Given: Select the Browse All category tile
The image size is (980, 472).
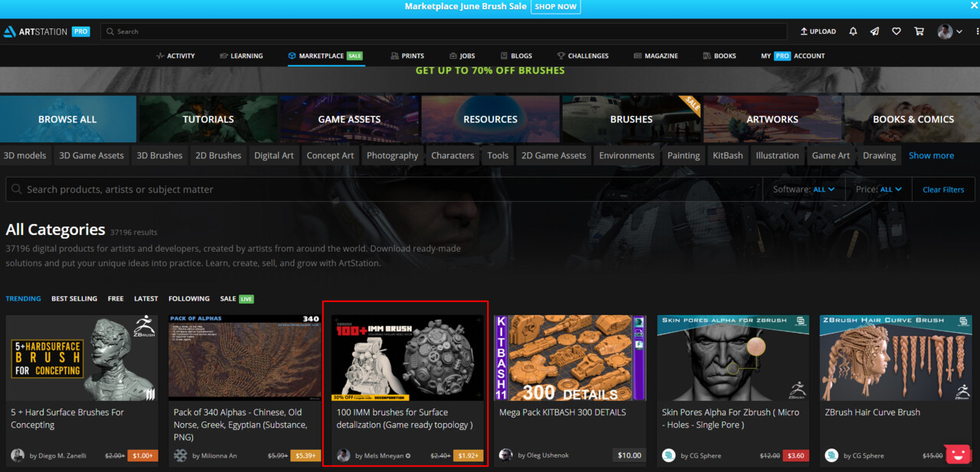Looking at the screenshot, I should click(x=68, y=119).
